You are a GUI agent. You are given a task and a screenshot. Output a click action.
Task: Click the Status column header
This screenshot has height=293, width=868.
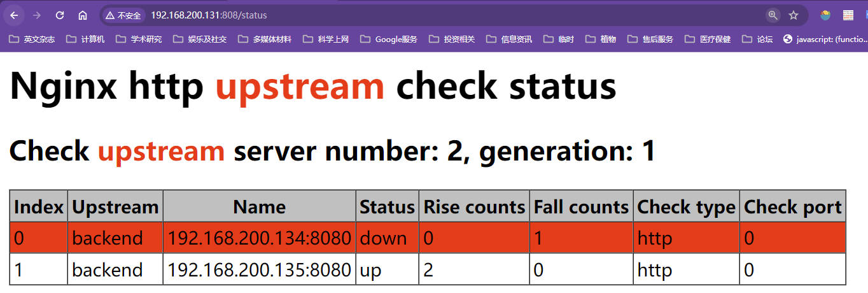click(x=387, y=207)
